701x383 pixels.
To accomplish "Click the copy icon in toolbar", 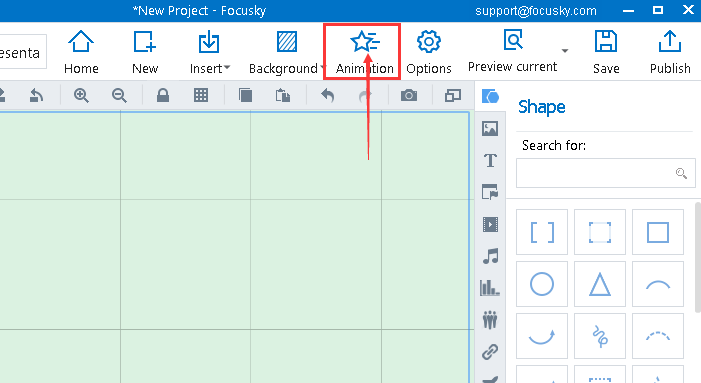I will tap(245, 95).
